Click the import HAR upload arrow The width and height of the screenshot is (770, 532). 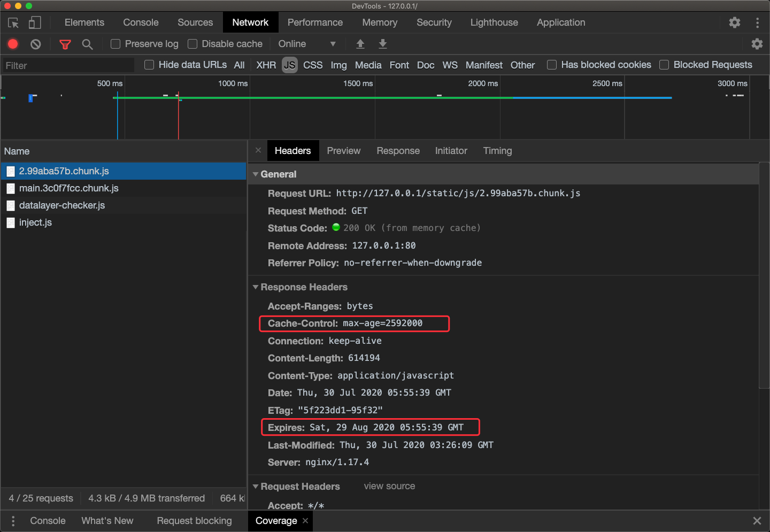(360, 44)
